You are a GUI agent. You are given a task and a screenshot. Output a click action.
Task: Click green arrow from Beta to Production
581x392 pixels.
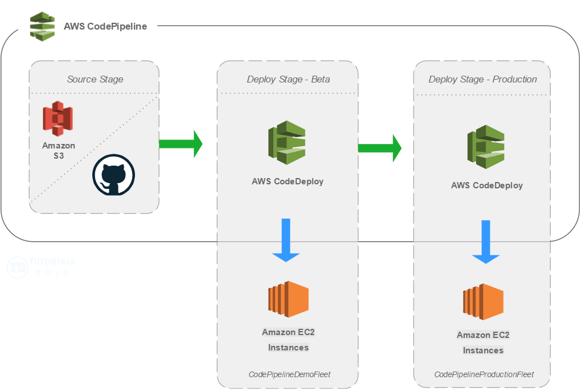point(379,148)
